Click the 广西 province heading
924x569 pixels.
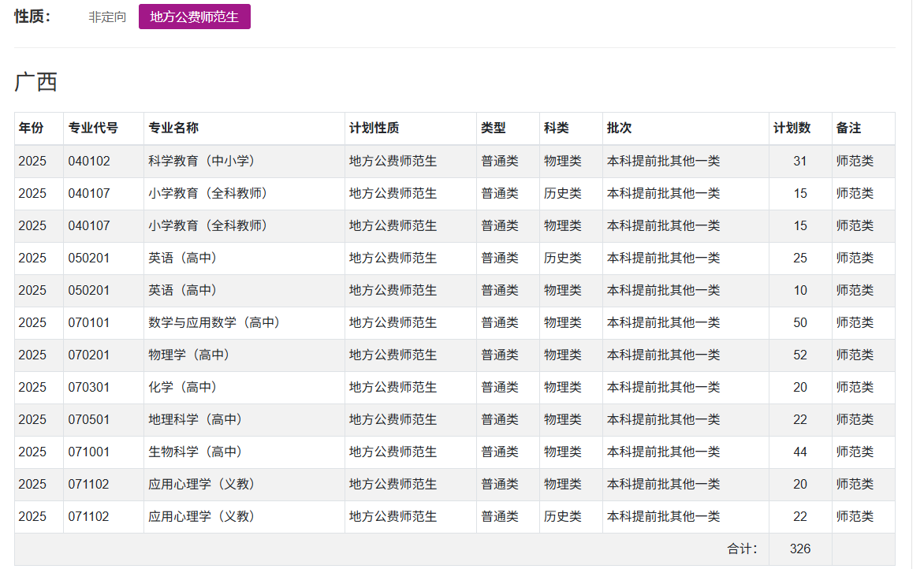tap(36, 82)
